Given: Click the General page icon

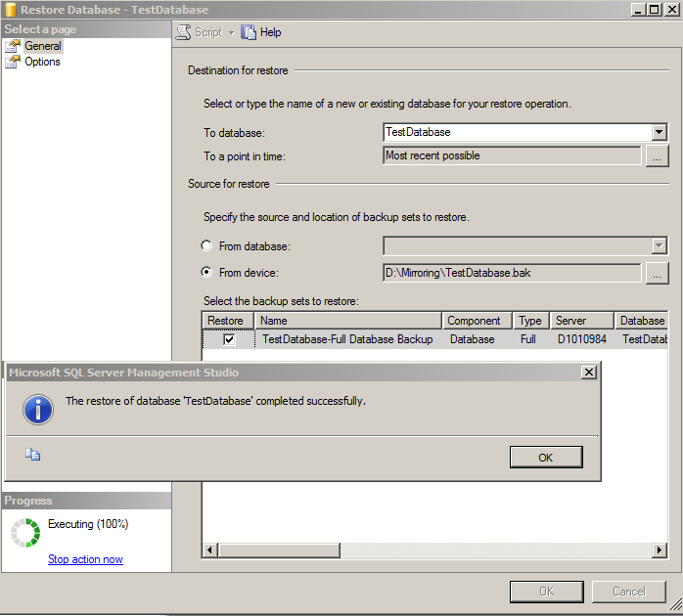Looking at the screenshot, I should (x=13, y=46).
